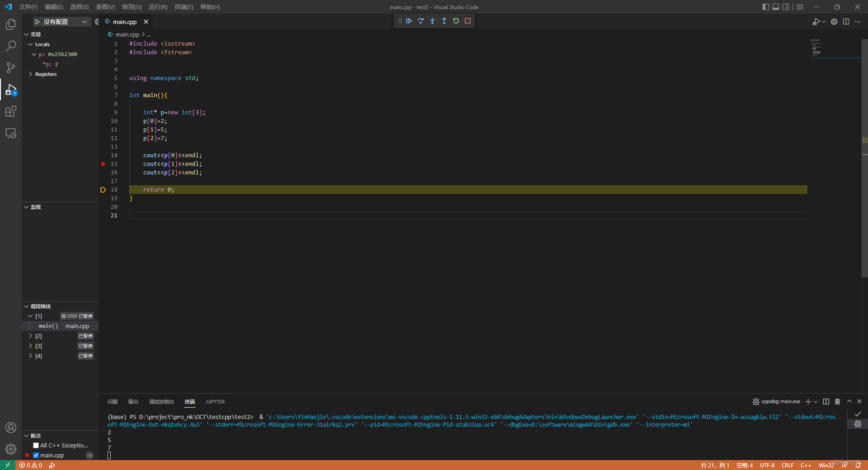
Task: Expand call stack frame [2]
Action: [x=30, y=336]
